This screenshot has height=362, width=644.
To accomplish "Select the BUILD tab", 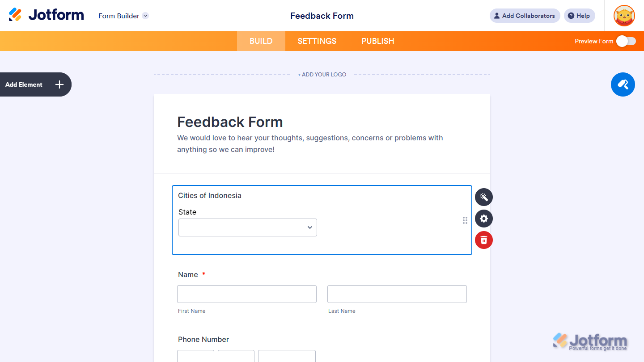I will point(261,41).
